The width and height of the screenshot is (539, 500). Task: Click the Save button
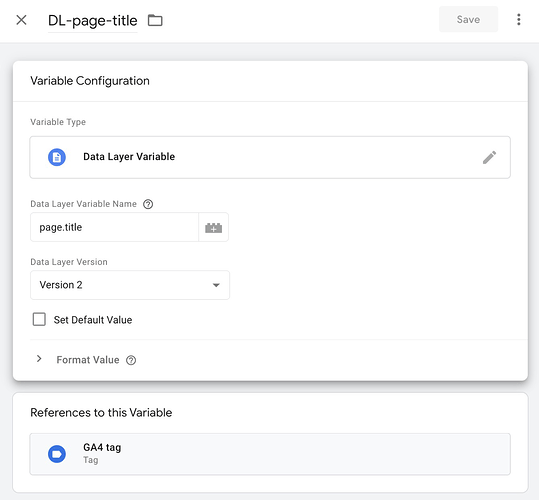(468, 19)
